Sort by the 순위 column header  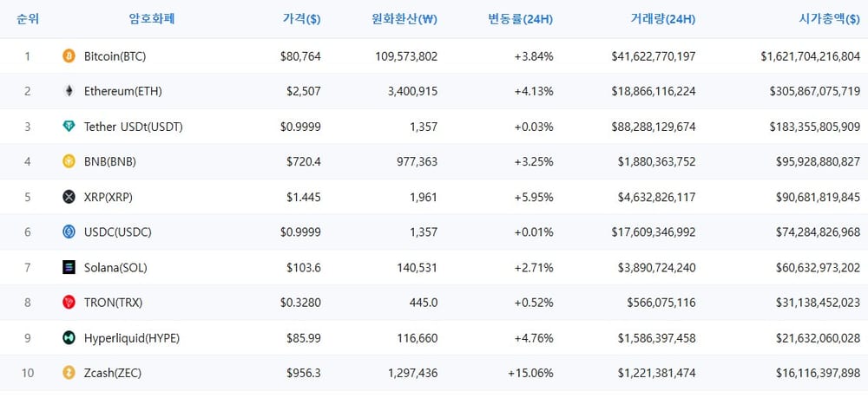pos(28,19)
